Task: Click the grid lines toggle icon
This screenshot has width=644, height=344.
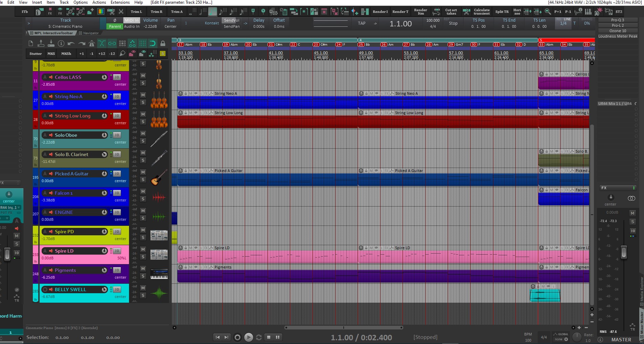Action: 143,43
